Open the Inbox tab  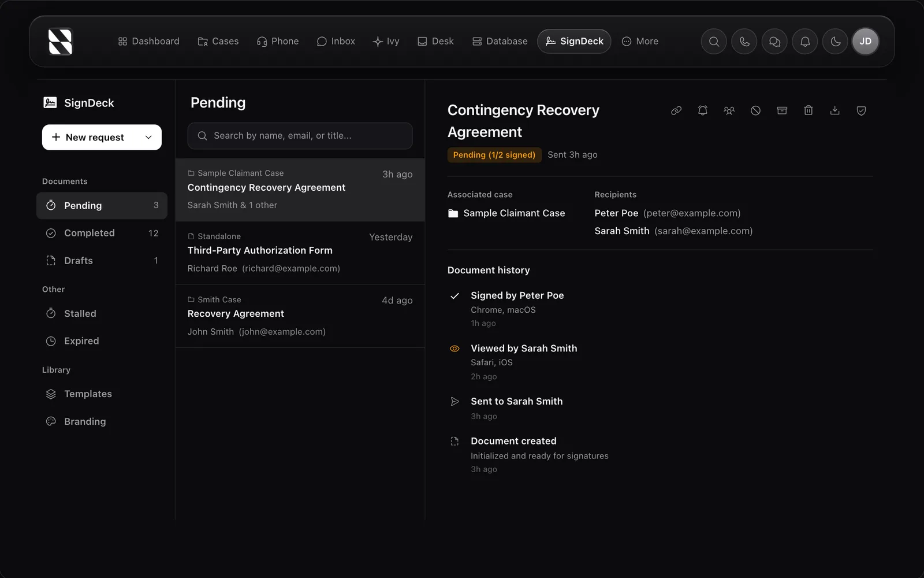tap(336, 42)
